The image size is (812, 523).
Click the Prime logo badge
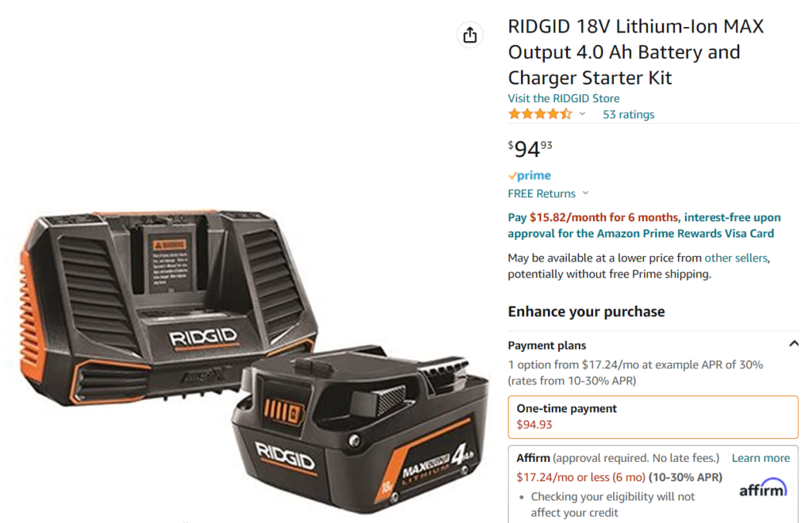click(x=529, y=175)
